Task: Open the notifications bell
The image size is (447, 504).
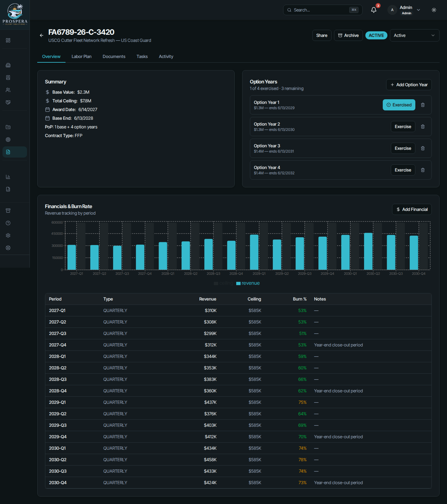Action: [x=374, y=10]
